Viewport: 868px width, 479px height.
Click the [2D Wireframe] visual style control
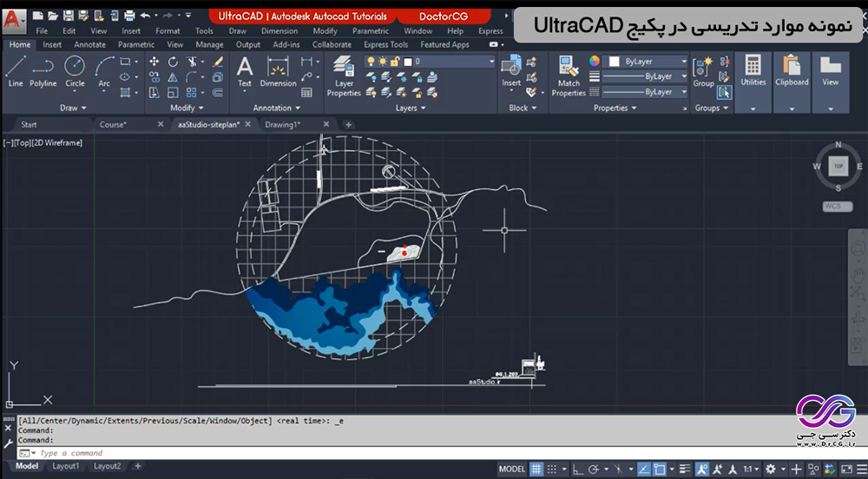[57, 142]
